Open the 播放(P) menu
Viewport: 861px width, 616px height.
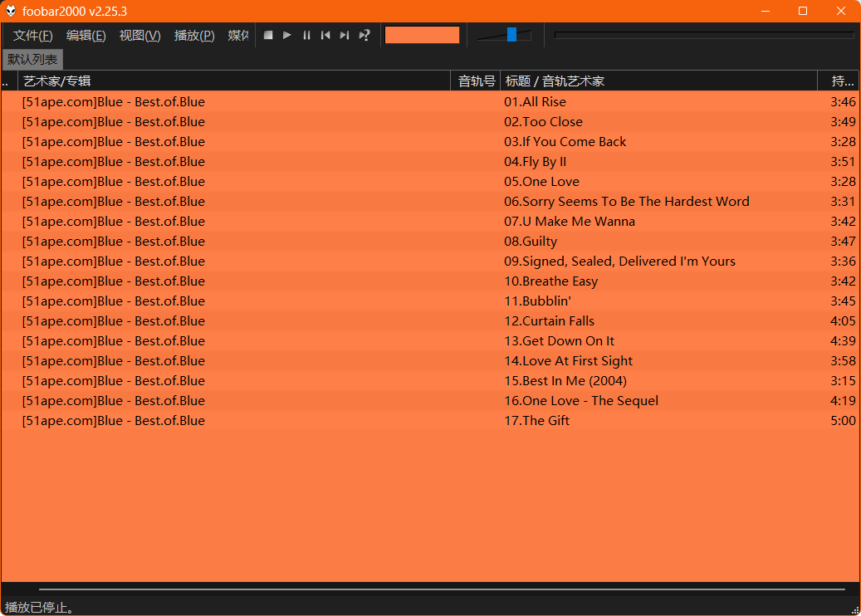[194, 36]
